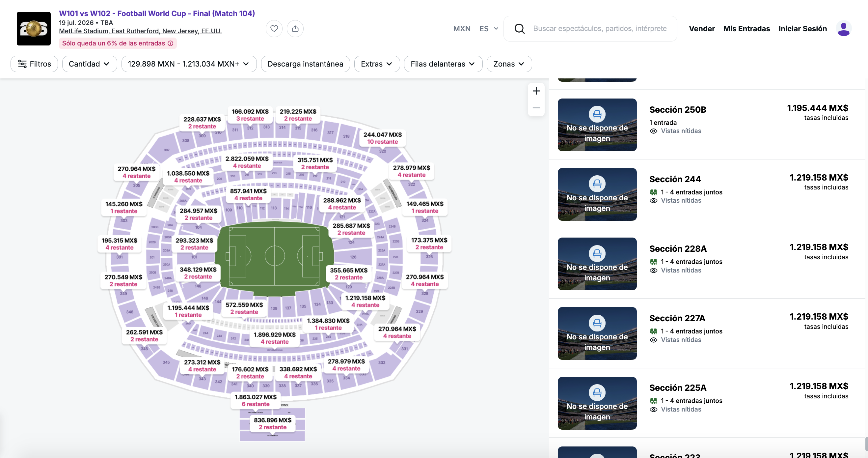The image size is (868, 458).
Task: Click the heart favorite icon
Action: 274,29
